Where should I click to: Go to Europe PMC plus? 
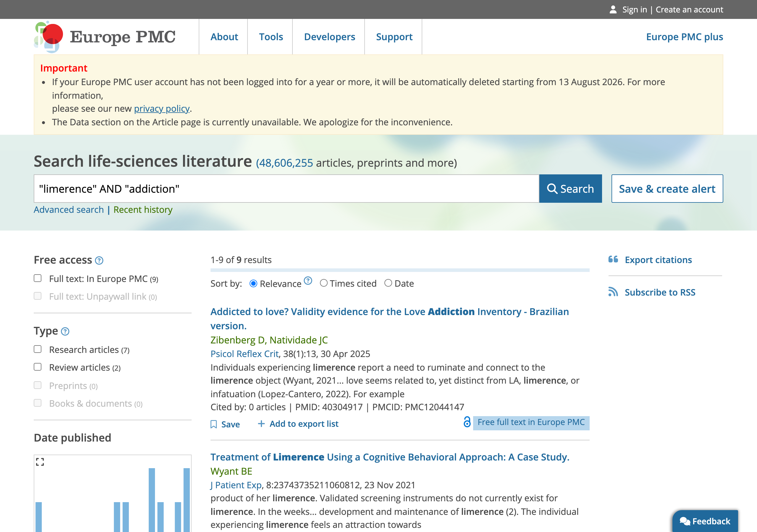point(685,37)
